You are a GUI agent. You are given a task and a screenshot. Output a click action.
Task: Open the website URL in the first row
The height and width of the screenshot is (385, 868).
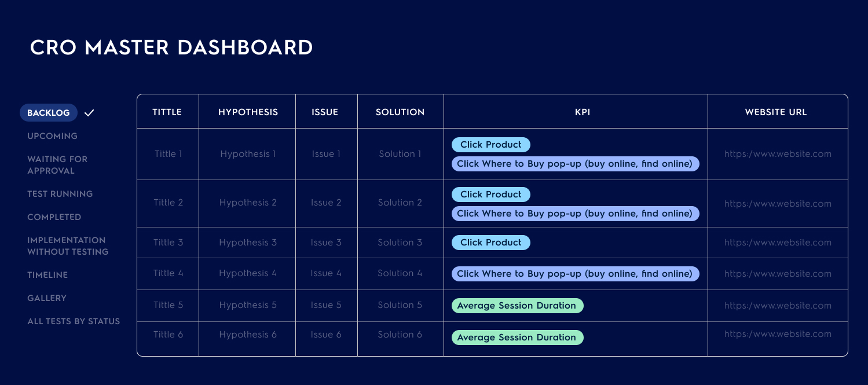pyautogui.click(x=778, y=154)
